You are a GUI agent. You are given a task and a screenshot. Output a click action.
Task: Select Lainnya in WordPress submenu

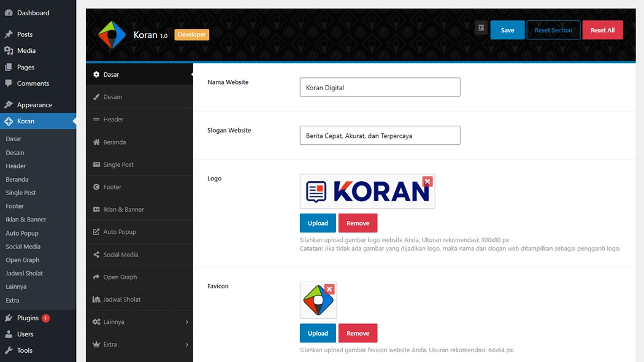point(16,287)
